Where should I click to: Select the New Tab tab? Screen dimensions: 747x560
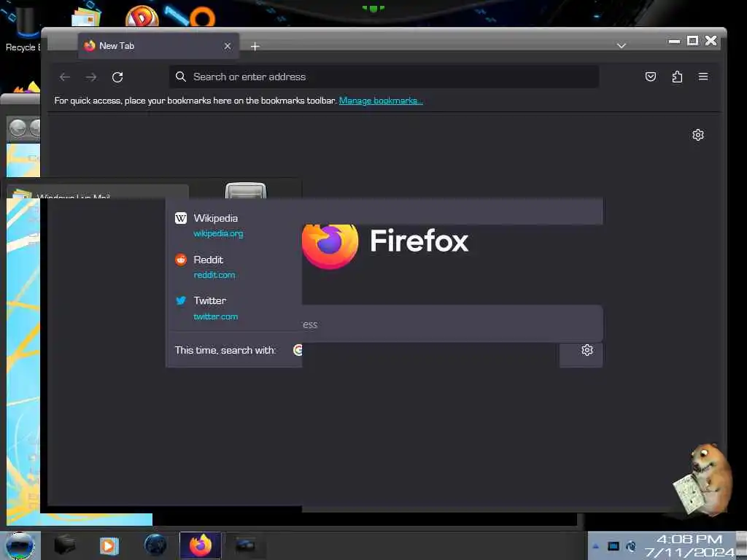coord(158,46)
